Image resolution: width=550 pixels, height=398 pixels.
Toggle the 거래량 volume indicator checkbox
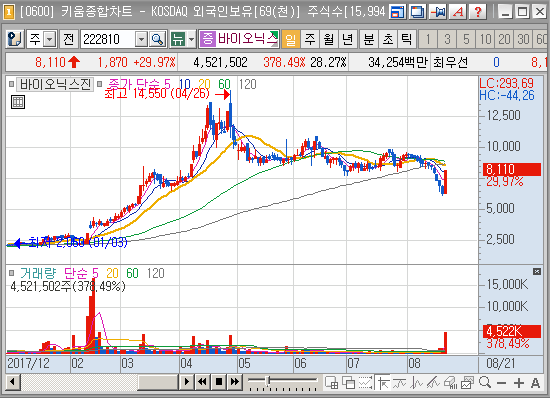[x=12, y=273]
